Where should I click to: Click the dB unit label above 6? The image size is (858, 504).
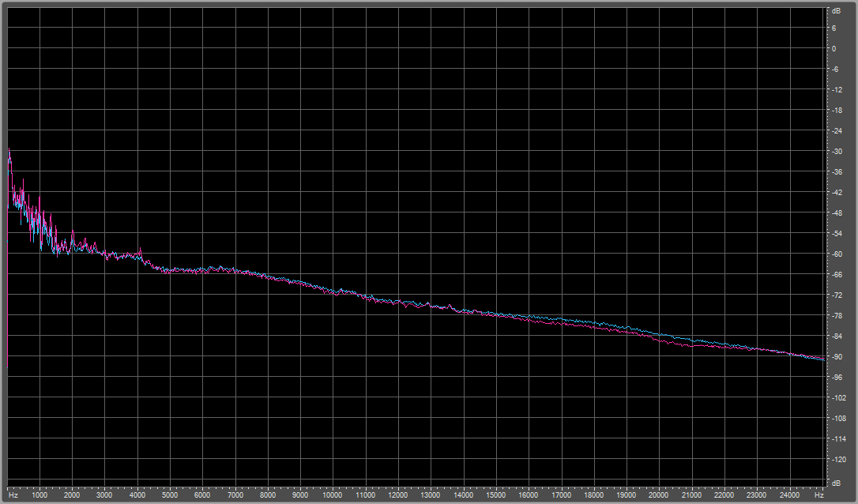[x=837, y=10]
